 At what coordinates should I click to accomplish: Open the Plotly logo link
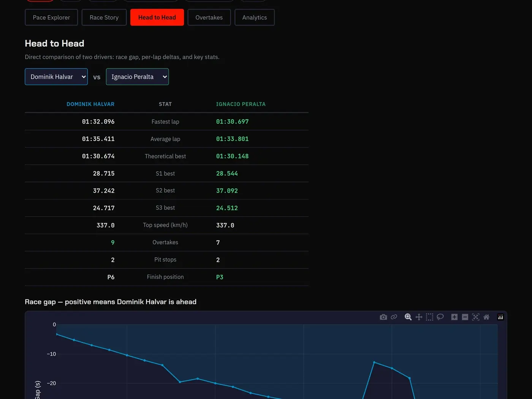click(500, 317)
